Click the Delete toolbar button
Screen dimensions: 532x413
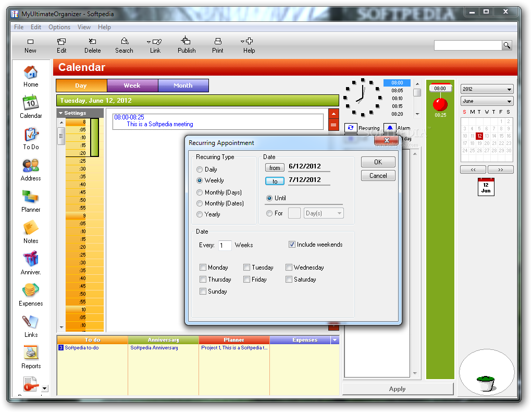click(x=92, y=46)
